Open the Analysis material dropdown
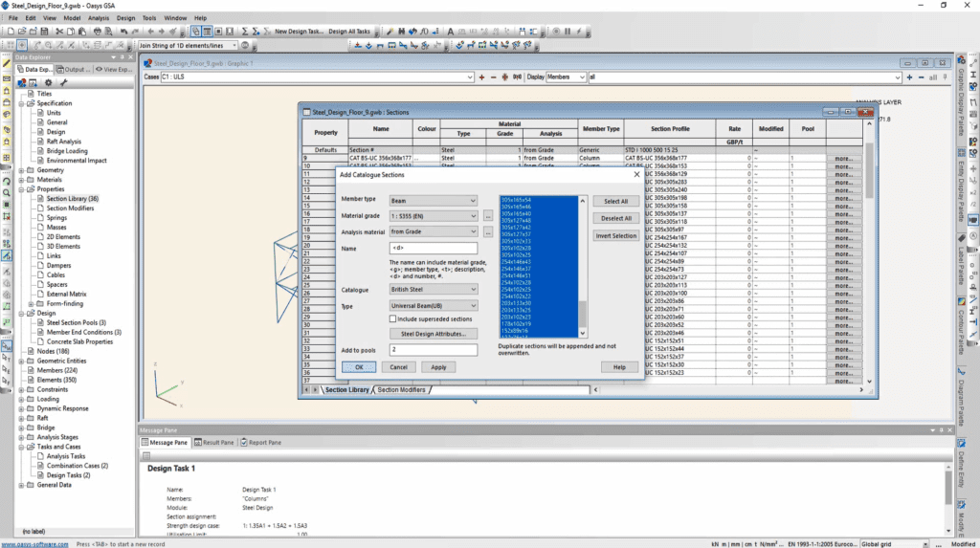Screen dimensions: 980x548 (434, 231)
